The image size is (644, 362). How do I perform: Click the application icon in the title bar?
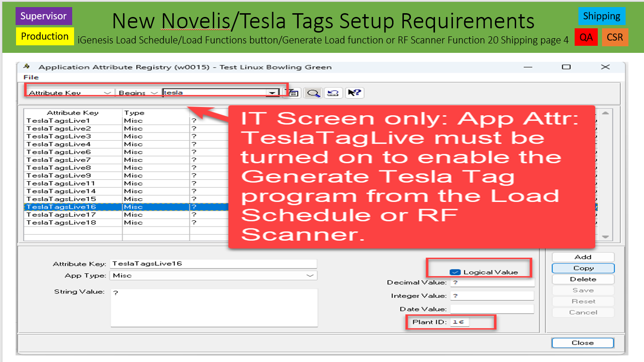coord(26,67)
